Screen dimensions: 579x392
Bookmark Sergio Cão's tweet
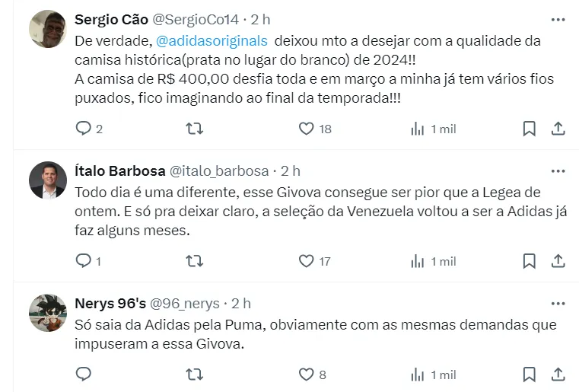529,129
